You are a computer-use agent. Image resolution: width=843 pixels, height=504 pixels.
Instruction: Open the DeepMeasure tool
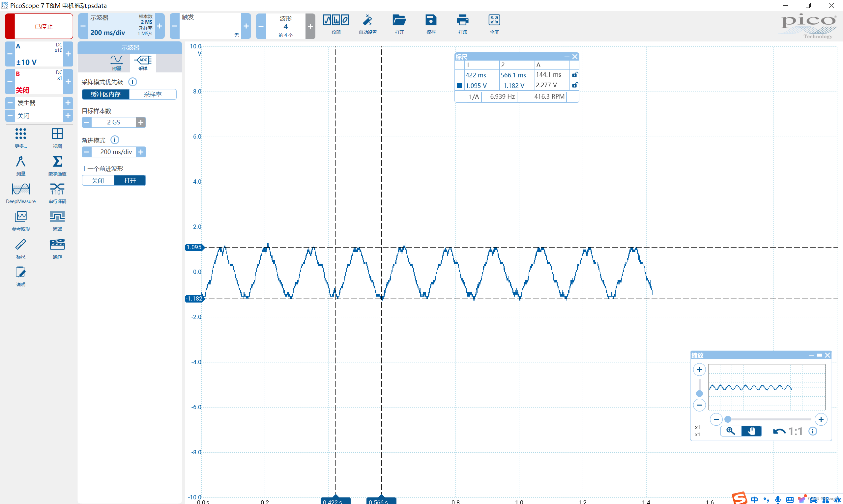point(20,190)
